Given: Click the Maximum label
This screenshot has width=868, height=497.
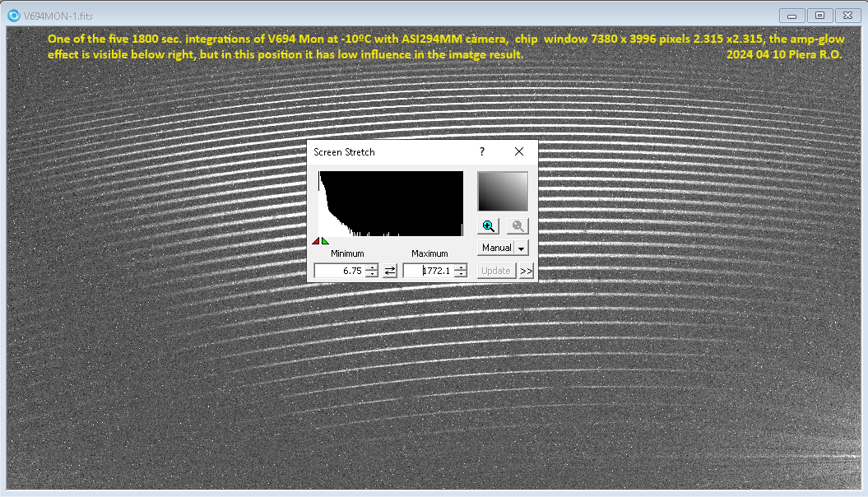Looking at the screenshot, I should point(429,253).
